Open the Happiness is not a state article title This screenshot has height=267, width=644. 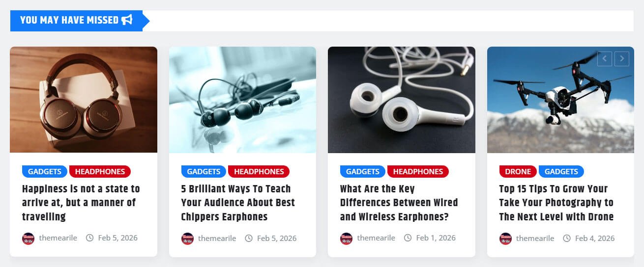[81, 203]
